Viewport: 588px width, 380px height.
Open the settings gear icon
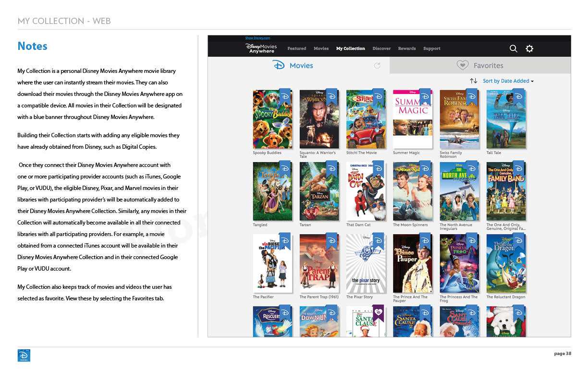529,48
